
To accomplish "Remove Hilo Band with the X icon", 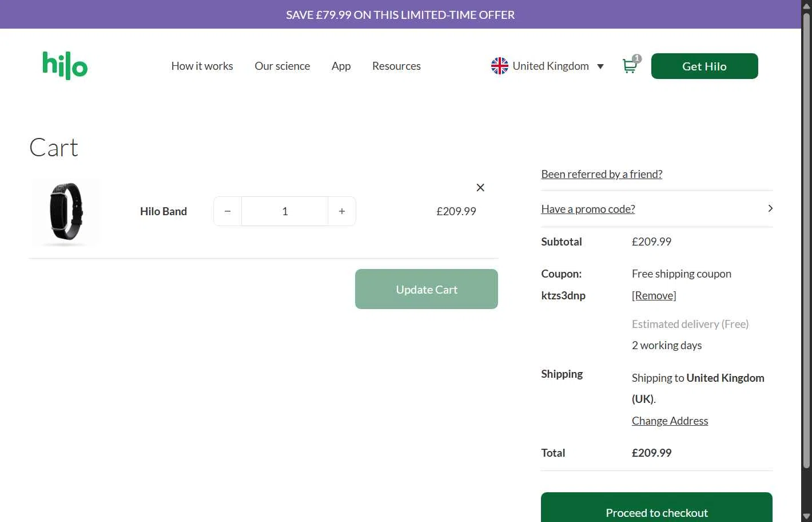I will tap(480, 188).
